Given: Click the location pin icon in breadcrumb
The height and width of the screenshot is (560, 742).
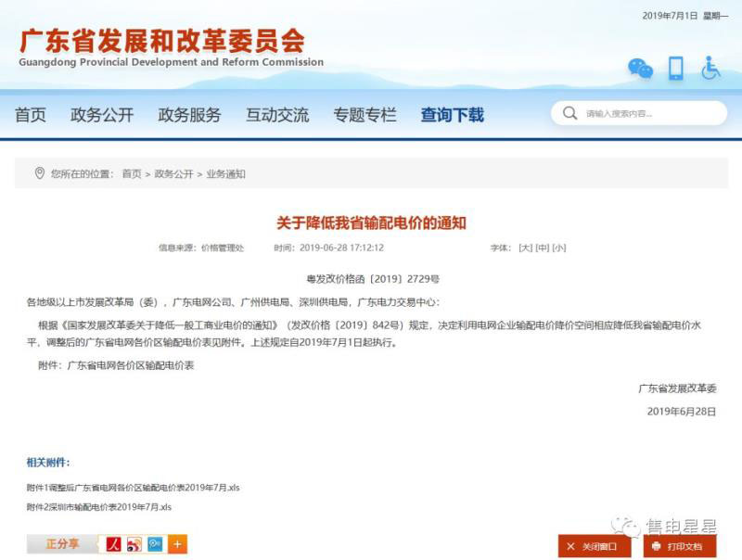Looking at the screenshot, I should pos(39,173).
